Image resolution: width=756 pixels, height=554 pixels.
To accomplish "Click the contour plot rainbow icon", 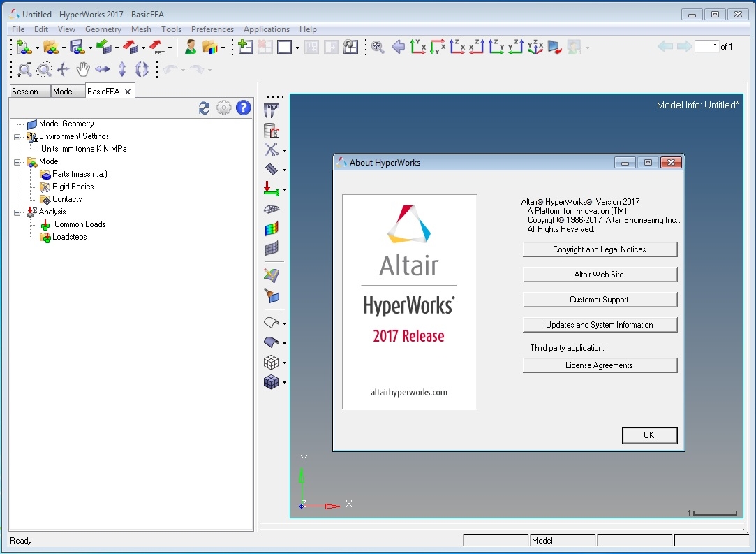I will pos(272,228).
